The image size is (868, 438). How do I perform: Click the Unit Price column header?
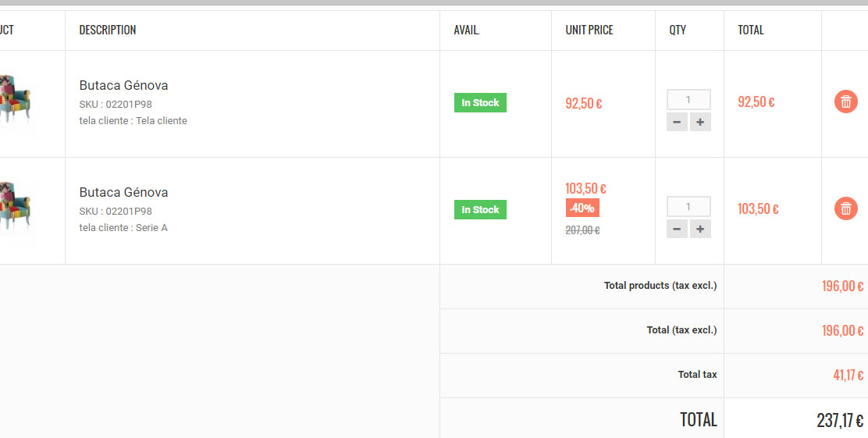pos(589,30)
